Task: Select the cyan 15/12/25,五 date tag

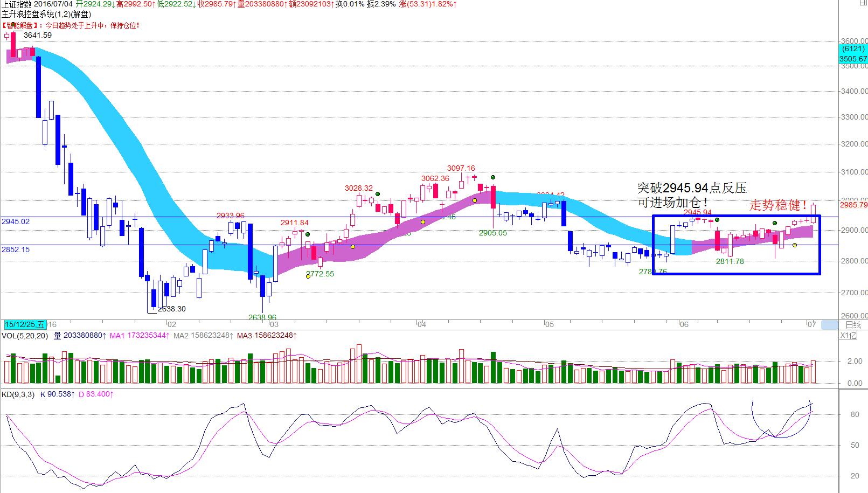Action: (25, 324)
